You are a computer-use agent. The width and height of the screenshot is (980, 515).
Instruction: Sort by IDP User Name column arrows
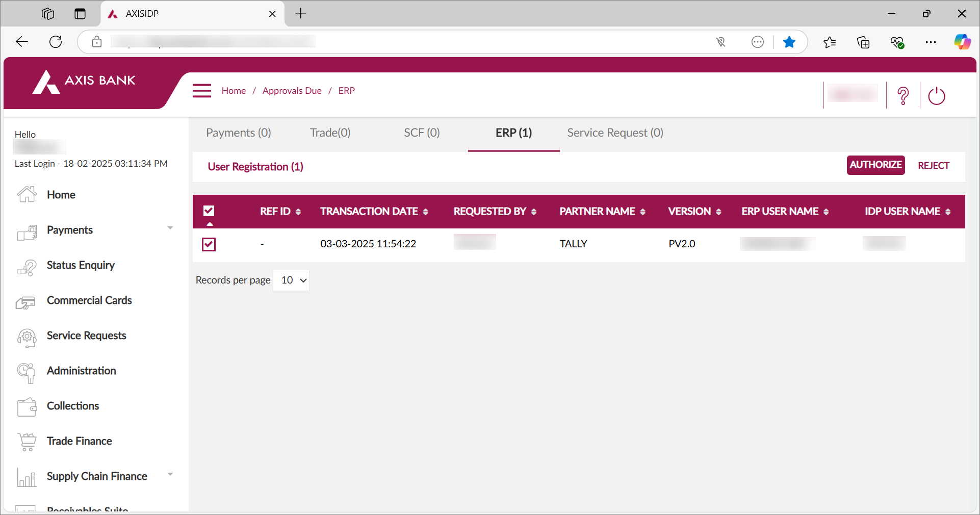click(x=948, y=212)
